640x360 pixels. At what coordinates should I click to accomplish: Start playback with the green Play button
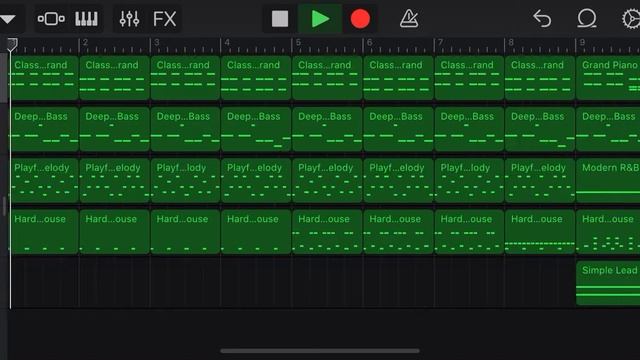(x=320, y=19)
